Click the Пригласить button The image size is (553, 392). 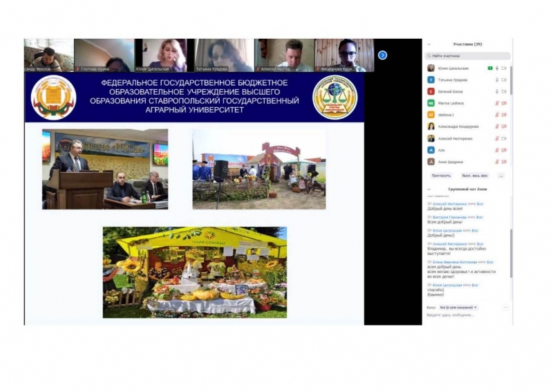coord(441,176)
